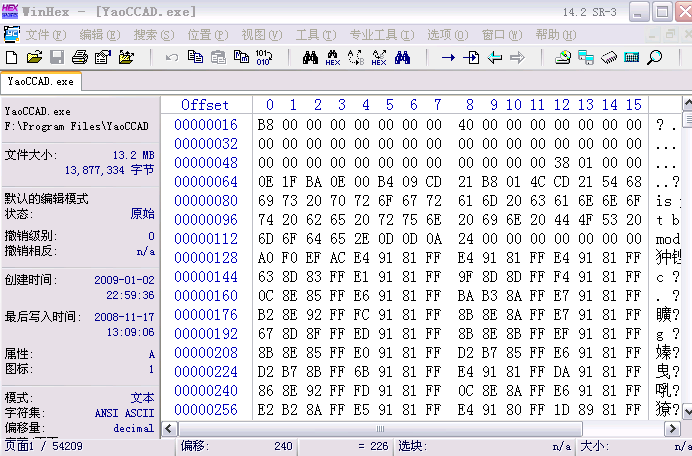692x456 pixels.
Task: Click file path F:\Program Files\YaoCCAD
Action: pos(76,127)
